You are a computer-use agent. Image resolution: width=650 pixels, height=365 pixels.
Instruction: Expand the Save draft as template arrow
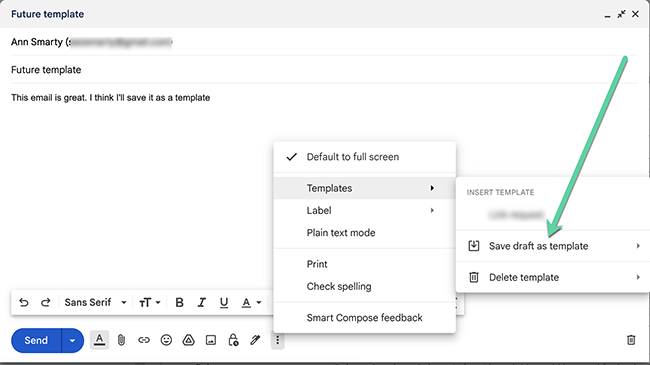tap(638, 246)
